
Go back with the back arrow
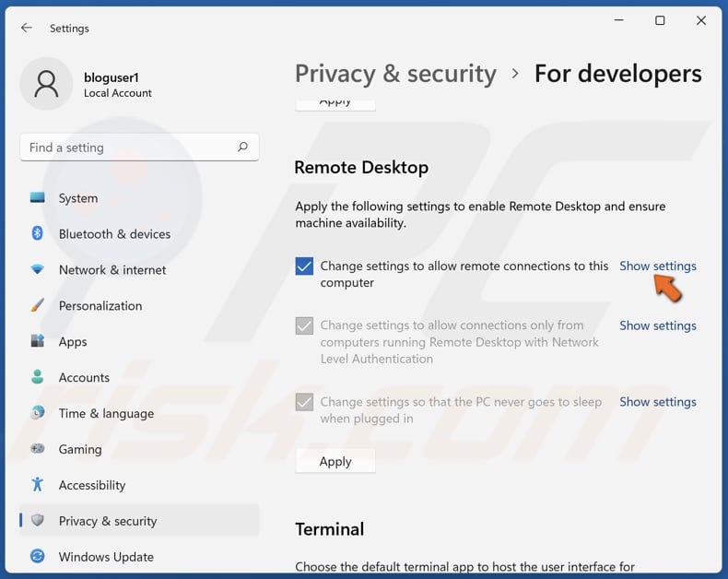(x=27, y=29)
